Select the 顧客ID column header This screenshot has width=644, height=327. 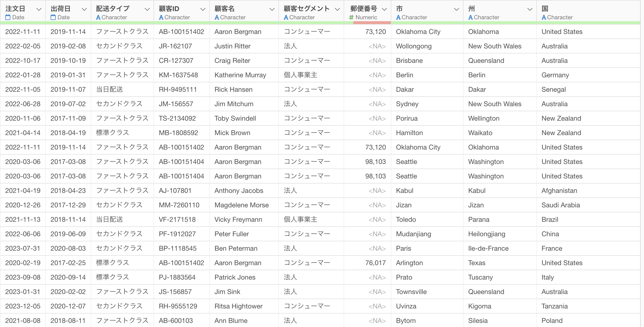169,9
